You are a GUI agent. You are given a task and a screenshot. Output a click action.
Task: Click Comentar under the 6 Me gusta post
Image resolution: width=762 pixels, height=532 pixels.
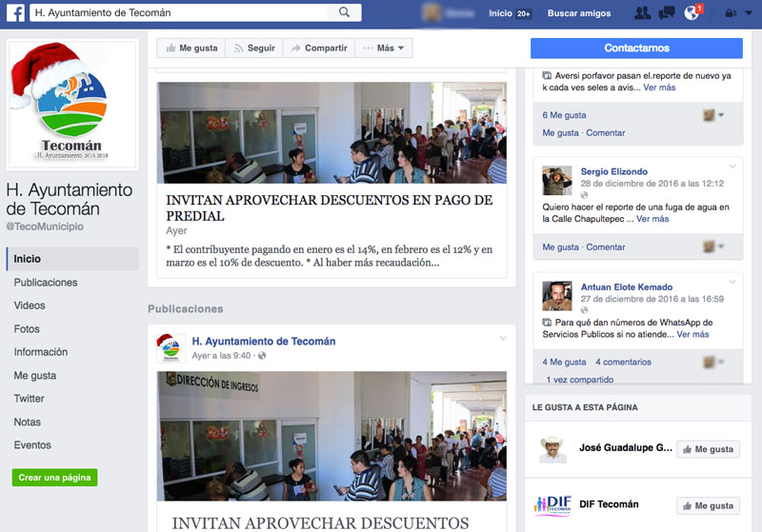606,132
